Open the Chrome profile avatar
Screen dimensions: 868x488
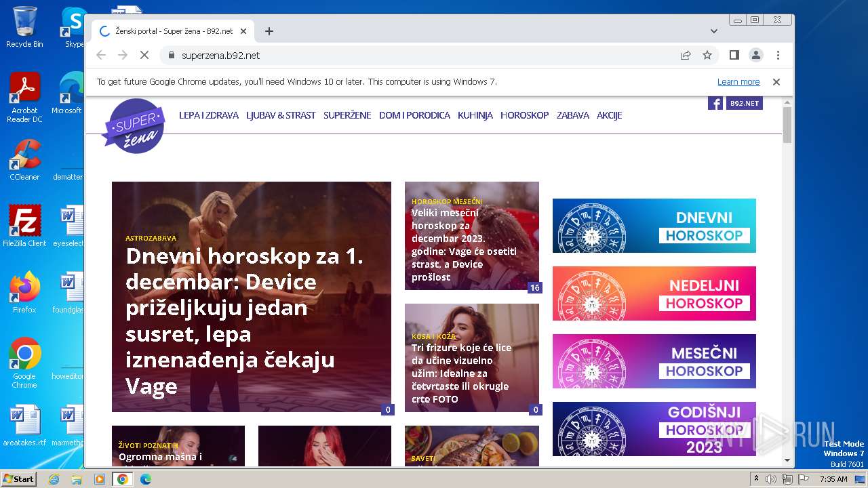(756, 55)
